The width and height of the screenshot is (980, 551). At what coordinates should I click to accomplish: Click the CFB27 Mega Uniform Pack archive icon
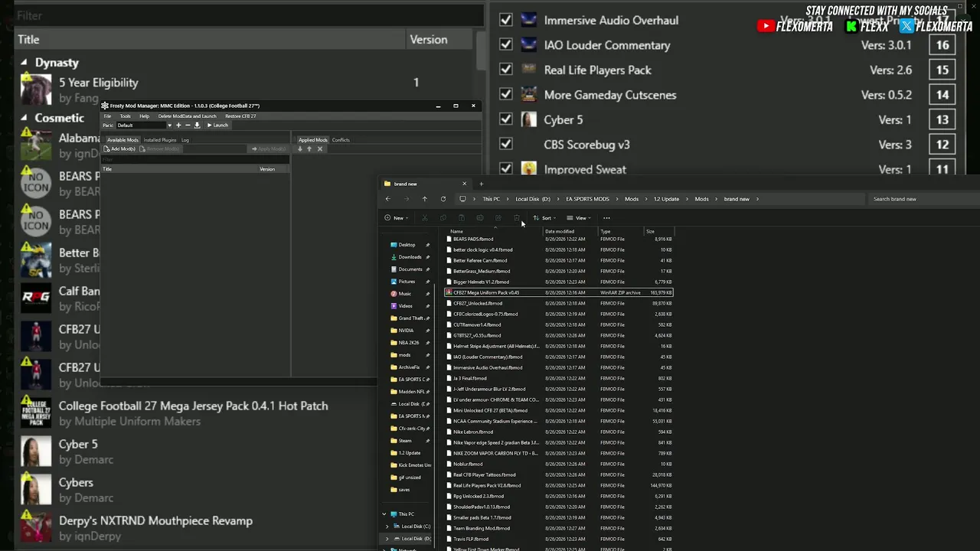[x=449, y=292]
